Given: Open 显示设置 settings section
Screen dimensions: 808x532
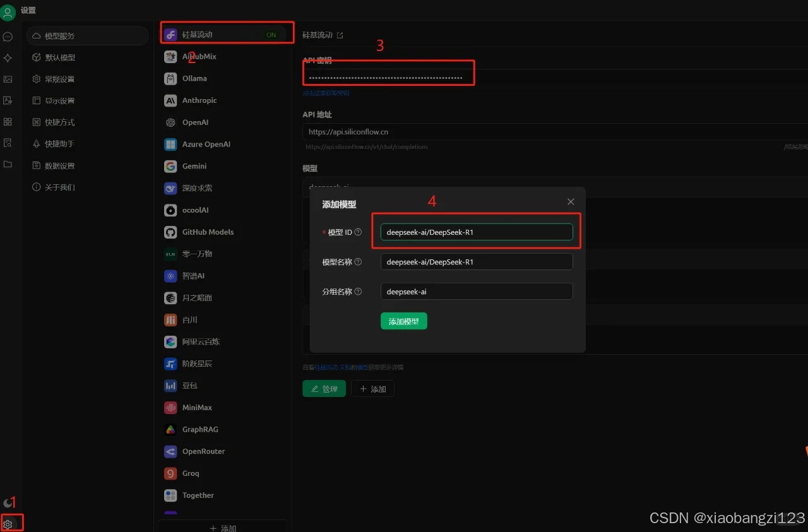Looking at the screenshot, I should click(87, 101).
